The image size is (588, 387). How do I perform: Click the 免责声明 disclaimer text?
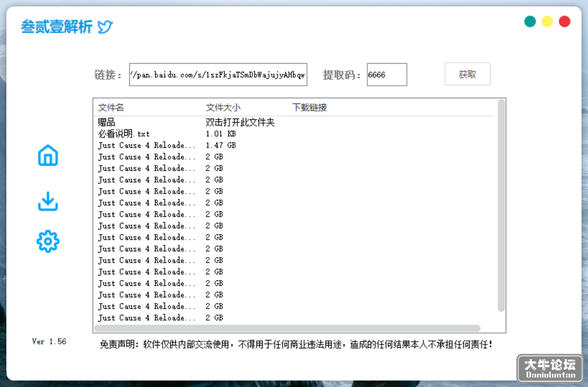[x=296, y=344]
